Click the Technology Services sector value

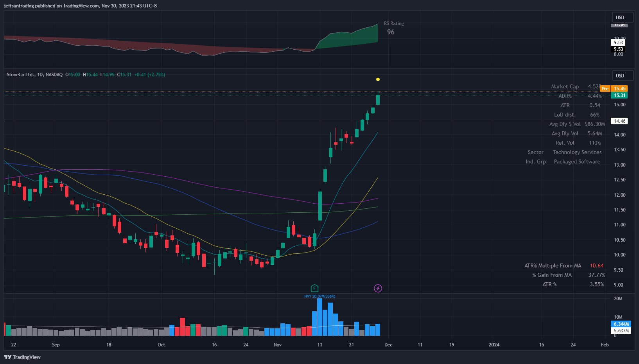[577, 152]
